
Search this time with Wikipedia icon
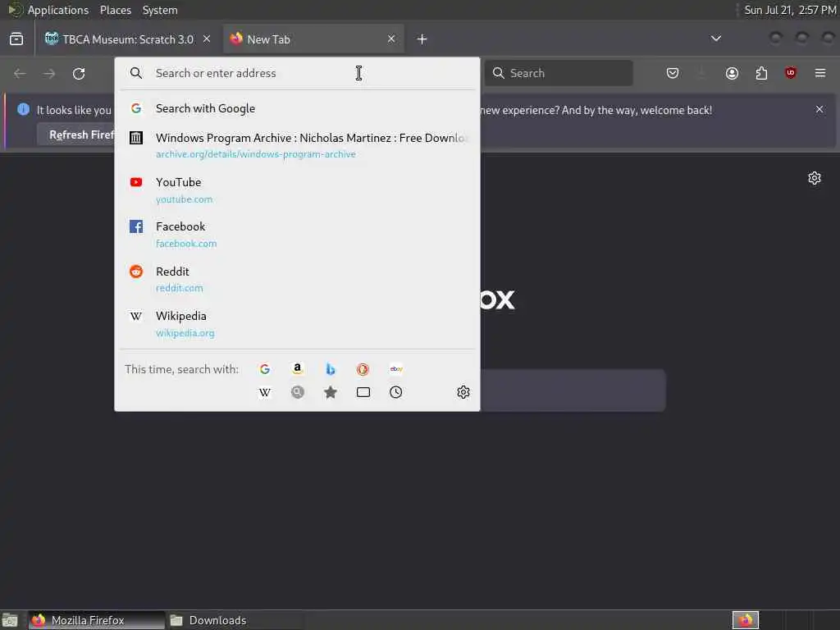pyautogui.click(x=265, y=392)
